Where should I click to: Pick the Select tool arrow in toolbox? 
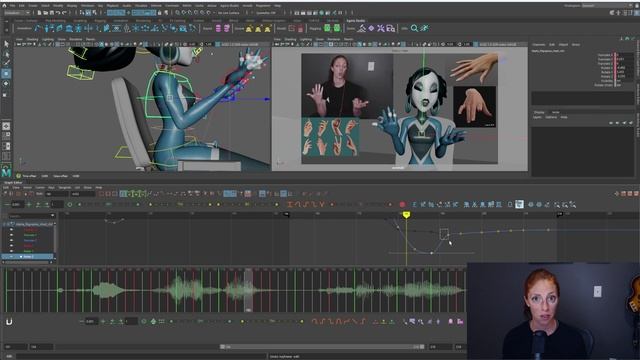click(x=6, y=44)
